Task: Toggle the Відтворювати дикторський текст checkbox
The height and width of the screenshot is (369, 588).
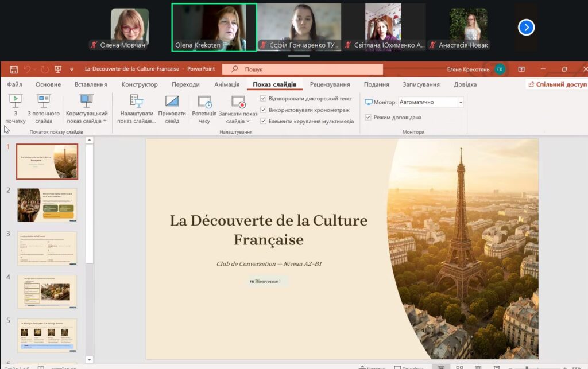Action: tap(264, 99)
